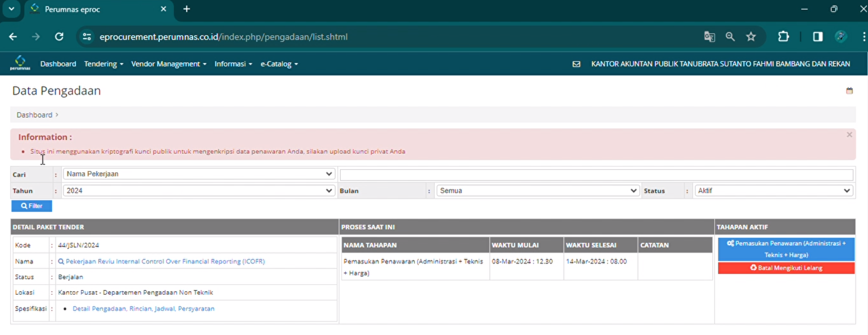The width and height of the screenshot is (868, 335).
Task: Open the Bulan Semua dropdown
Action: [x=537, y=191]
